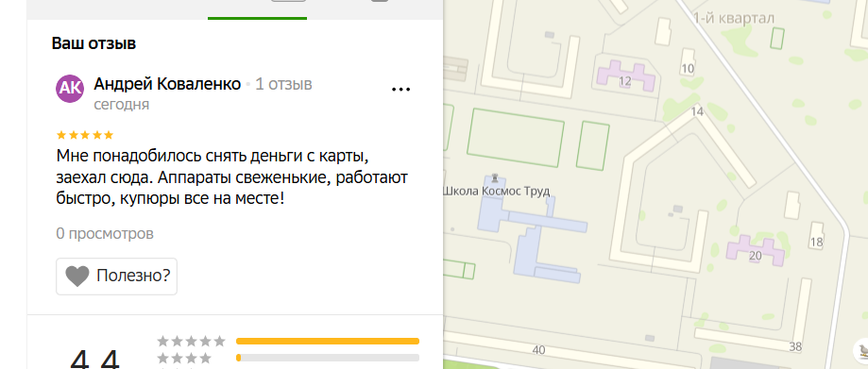Click the row of four grey stars

[x=184, y=358]
